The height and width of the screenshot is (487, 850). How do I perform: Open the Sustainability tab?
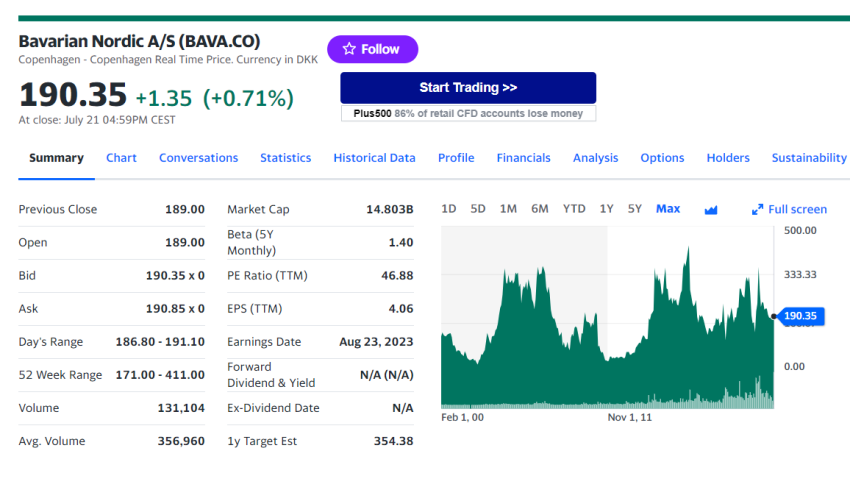pyautogui.click(x=809, y=158)
